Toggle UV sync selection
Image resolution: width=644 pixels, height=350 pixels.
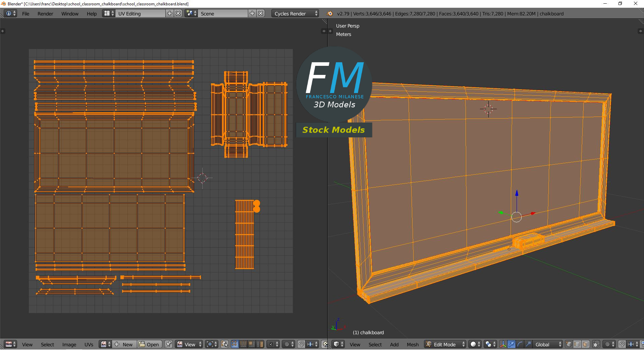(x=225, y=344)
